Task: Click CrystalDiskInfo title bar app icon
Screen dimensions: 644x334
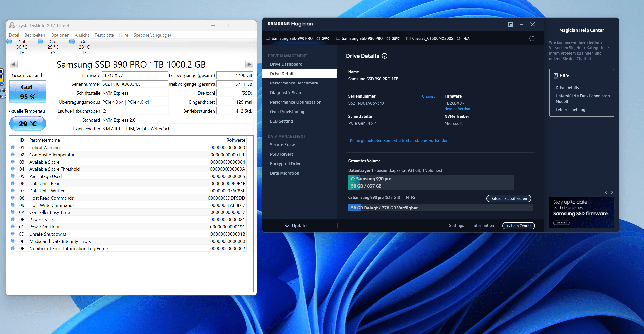Action: 12,26
